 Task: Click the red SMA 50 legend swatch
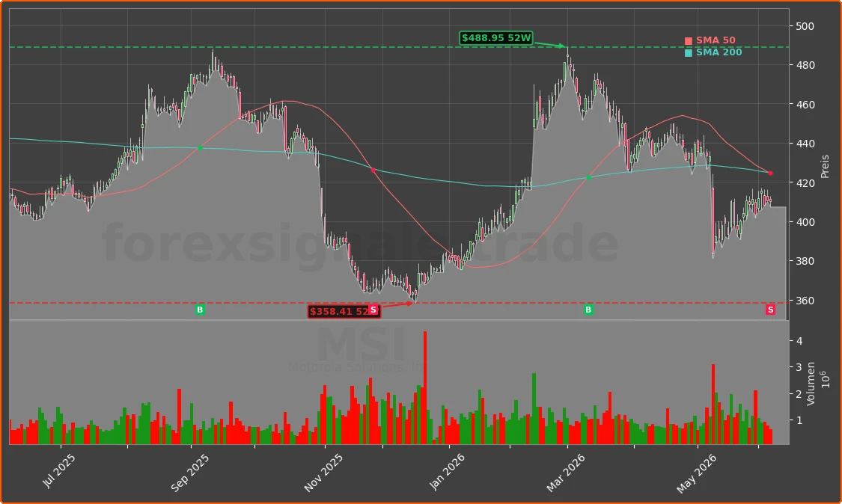(689, 41)
